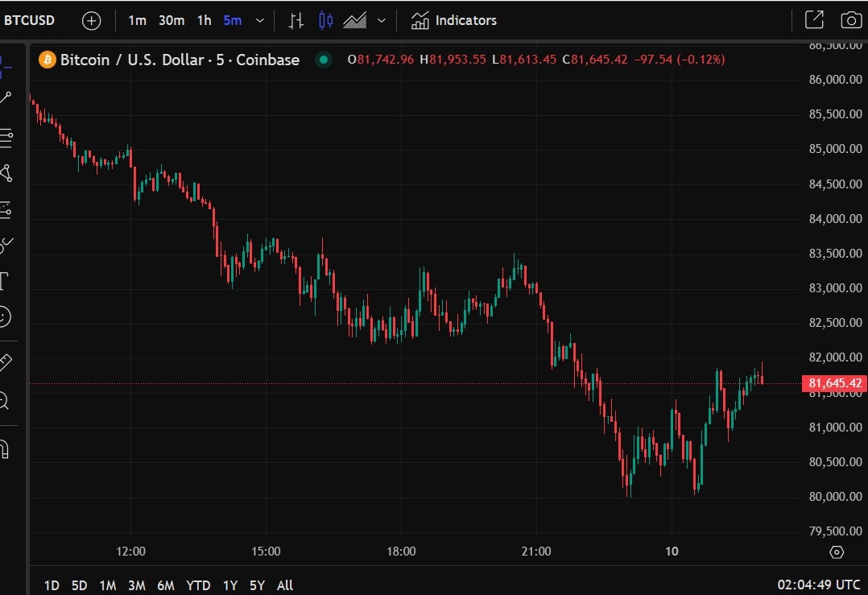Select the Text drawing tool

click(x=4, y=281)
